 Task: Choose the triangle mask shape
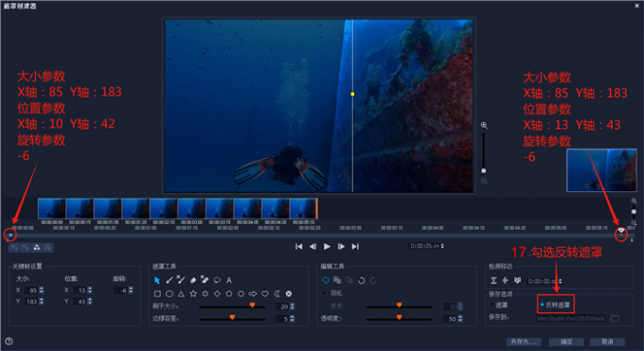[181, 294]
